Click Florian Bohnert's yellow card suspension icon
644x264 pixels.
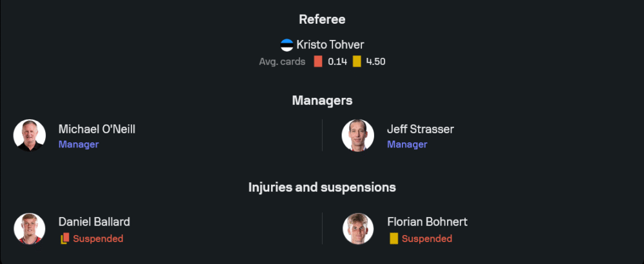(x=393, y=239)
